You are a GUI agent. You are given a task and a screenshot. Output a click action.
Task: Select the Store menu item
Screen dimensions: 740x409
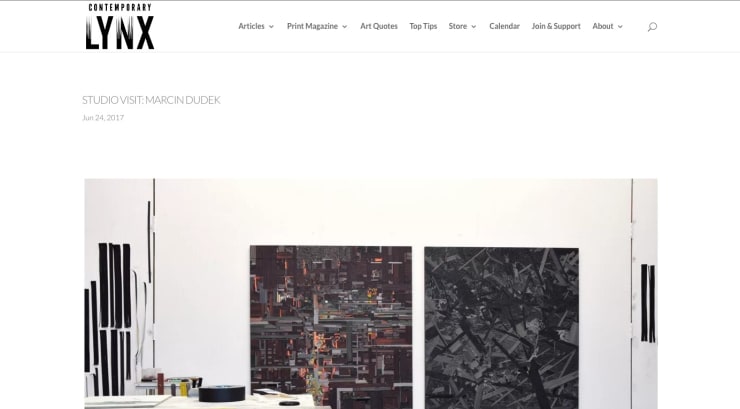[x=457, y=26]
